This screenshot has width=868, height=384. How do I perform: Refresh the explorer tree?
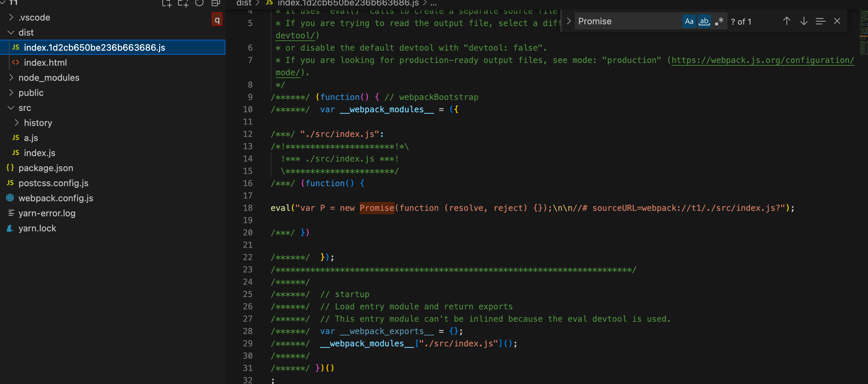[199, 3]
